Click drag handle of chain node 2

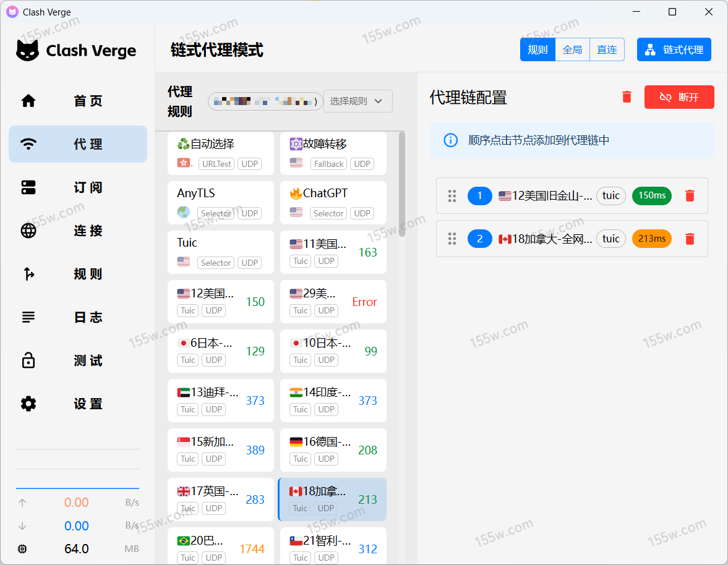tap(452, 239)
